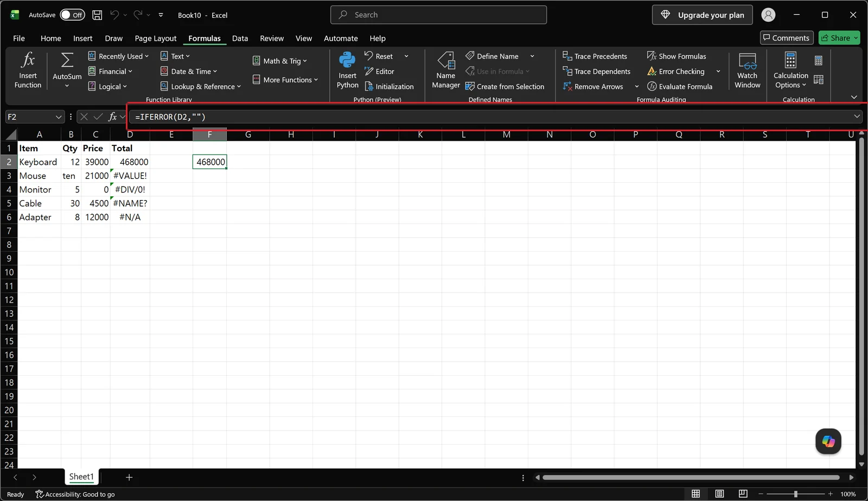Click Remove Arrows

(x=593, y=86)
